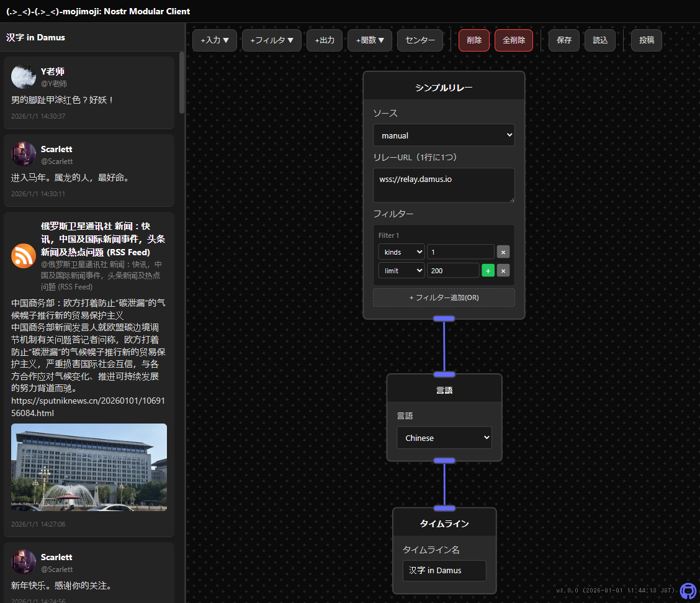The width and height of the screenshot is (700, 603).
Task: Click timestamp 2026/1/1 14:27:06
Action: point(38,524)
